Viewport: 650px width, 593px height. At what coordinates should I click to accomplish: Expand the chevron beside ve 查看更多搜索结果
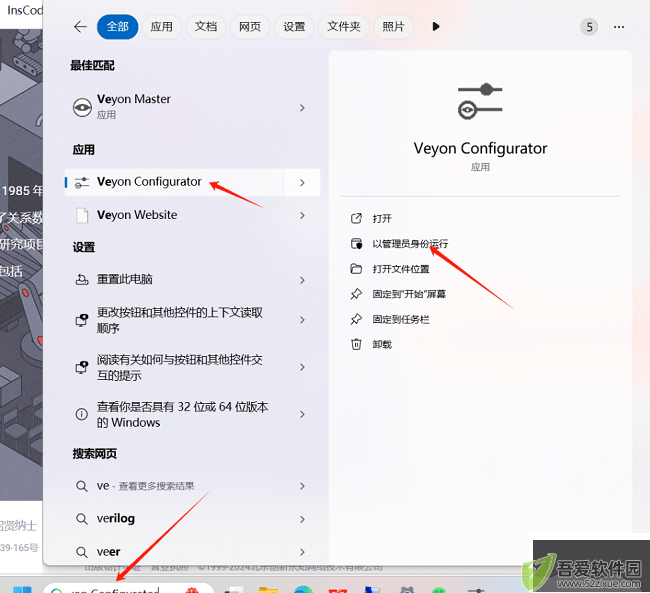point(302,486)
